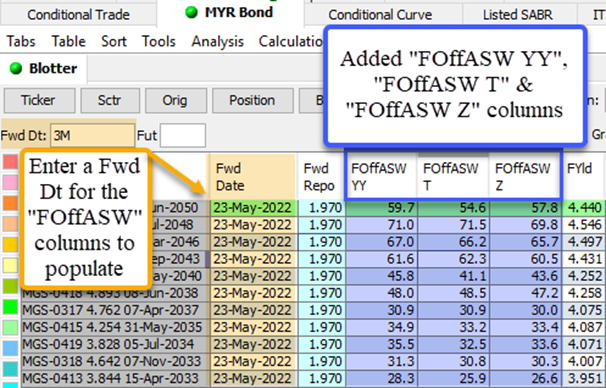Image resolution: width=606 pixels, height=388 pixels.
Task: Select the amber yellow color swatch
Action: [x=10, y=245]
